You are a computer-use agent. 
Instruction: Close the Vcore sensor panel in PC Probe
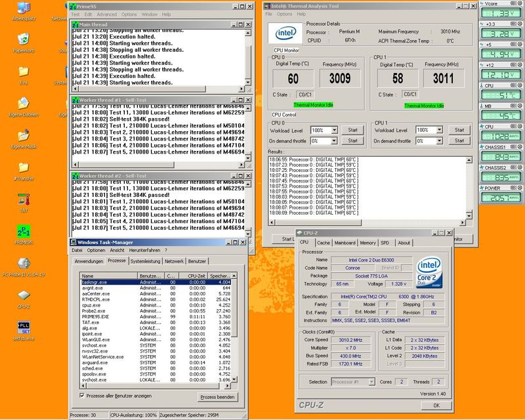coord(520,3)
